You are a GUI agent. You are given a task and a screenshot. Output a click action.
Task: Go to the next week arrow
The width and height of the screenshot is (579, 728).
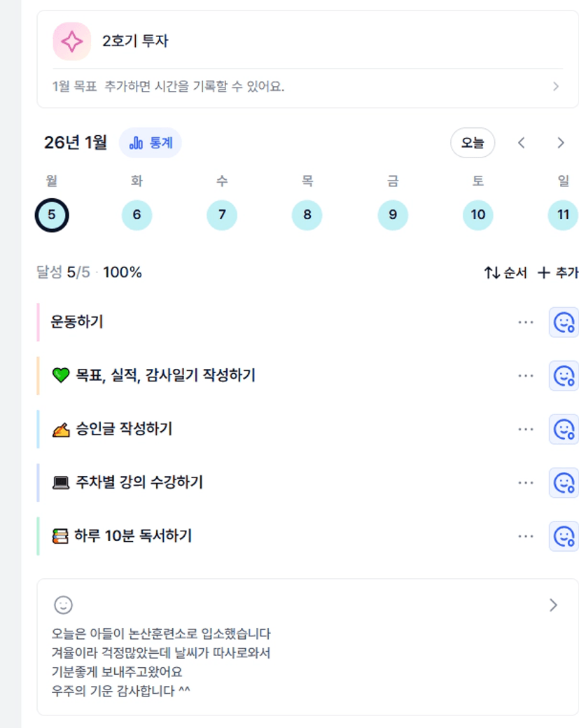pos(560,143)
